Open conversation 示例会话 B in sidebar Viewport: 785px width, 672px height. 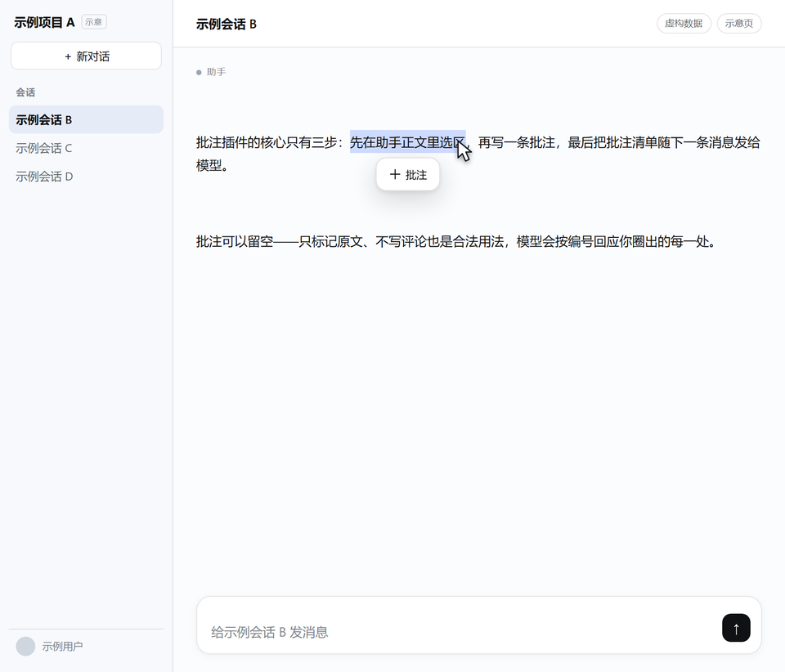(x=86, y=119)
